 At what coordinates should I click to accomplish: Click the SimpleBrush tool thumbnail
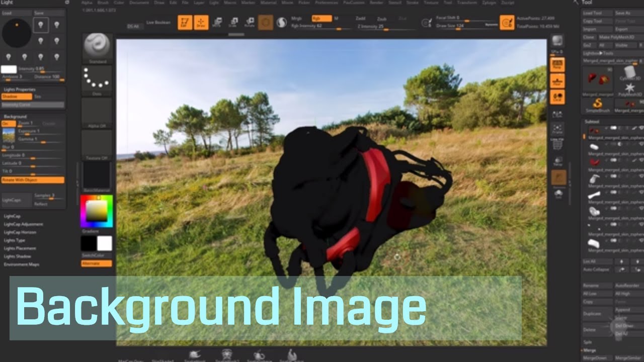(597, 104)
